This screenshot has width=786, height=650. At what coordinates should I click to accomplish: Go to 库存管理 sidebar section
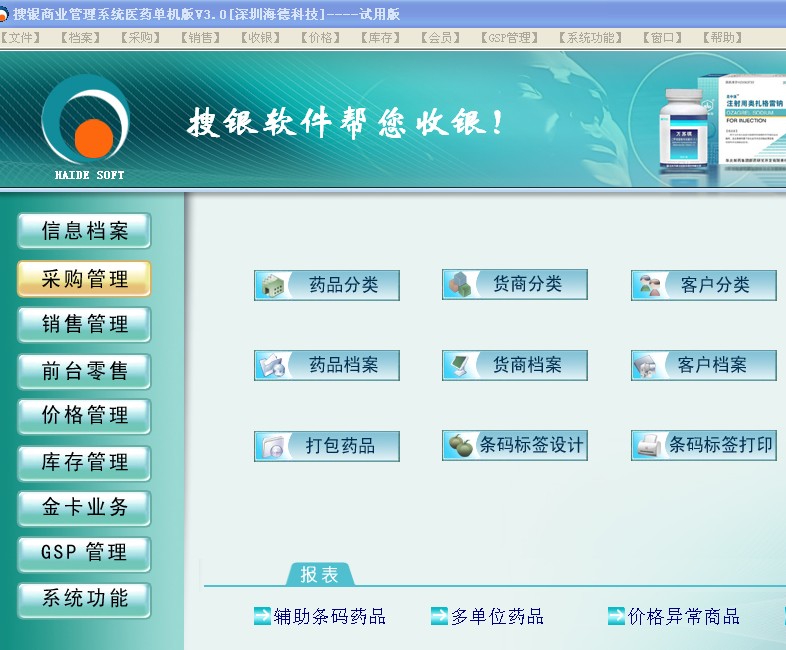click(x=85, y=462)
